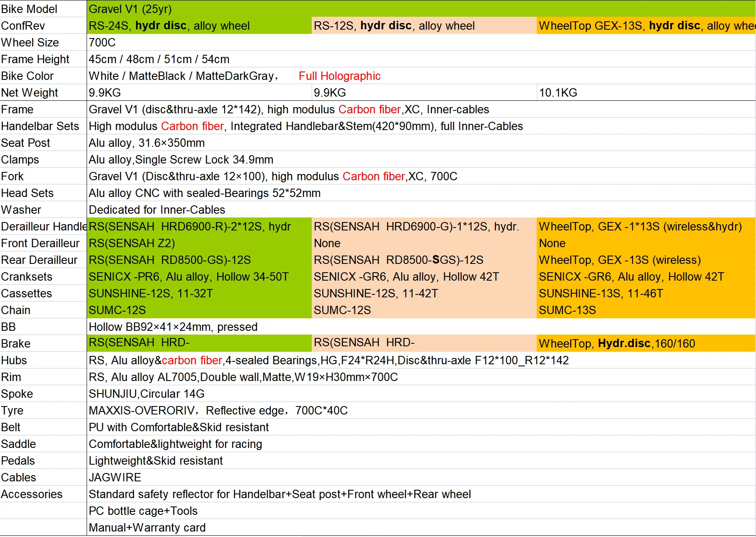Select the "SUMC-13S" chain cell

646,310
